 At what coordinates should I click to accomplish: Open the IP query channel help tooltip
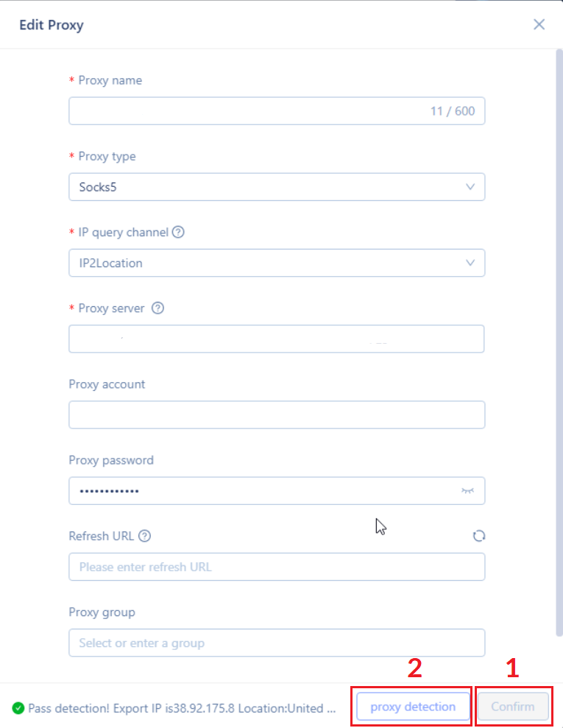point(177,232)
